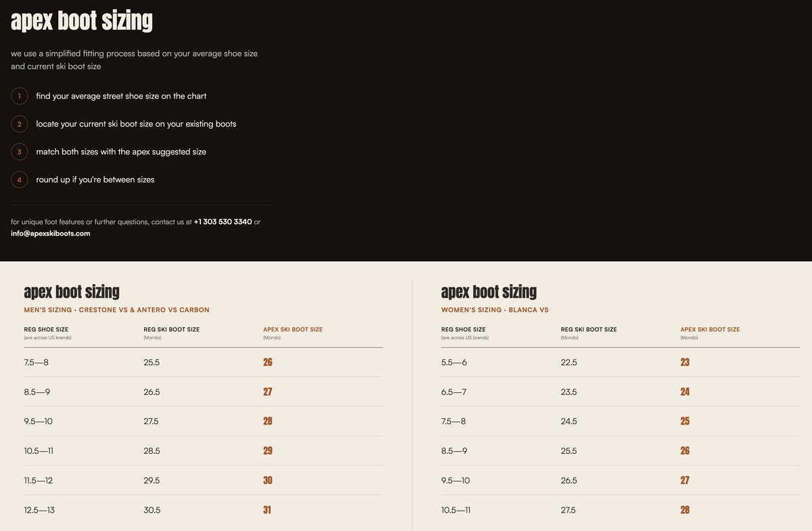Click 'round up if you're between sizes'

pos(95,180)
